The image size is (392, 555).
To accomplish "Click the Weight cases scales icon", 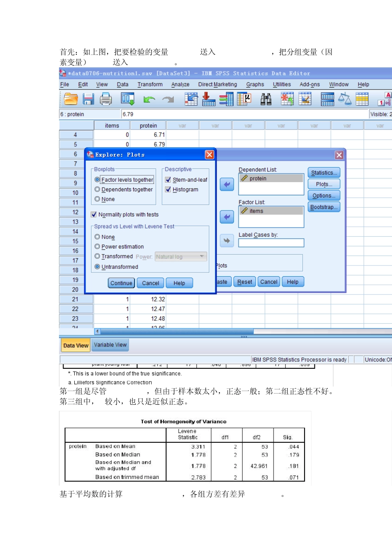I will pyautogui.click(x=345, y=99).
